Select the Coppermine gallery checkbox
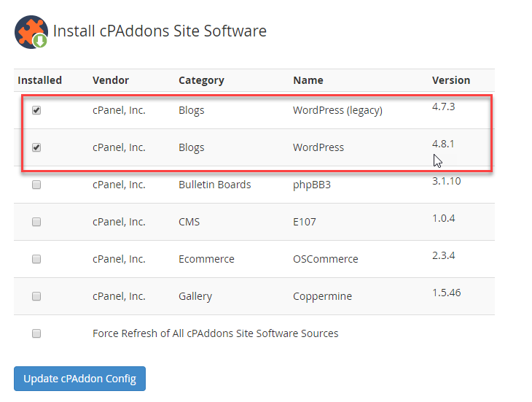The height and width of the screenshot is (402, 532). [x=36, y=296]
